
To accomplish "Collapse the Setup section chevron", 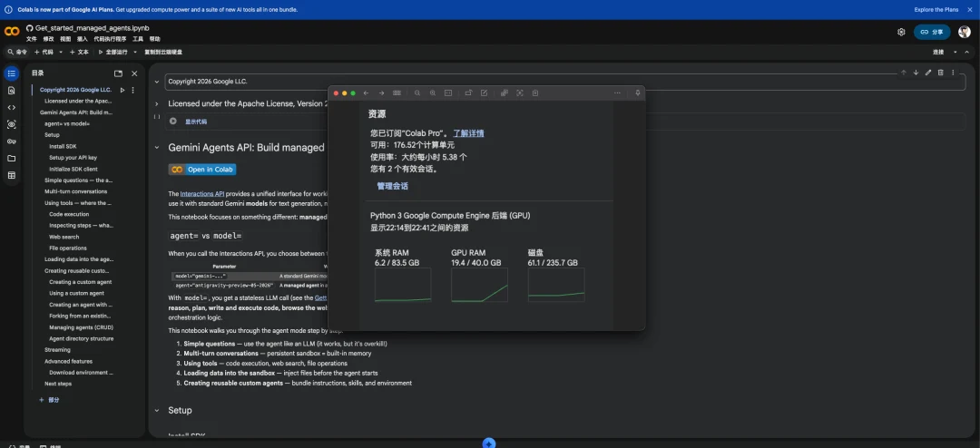I will click(x=157, y=411).
